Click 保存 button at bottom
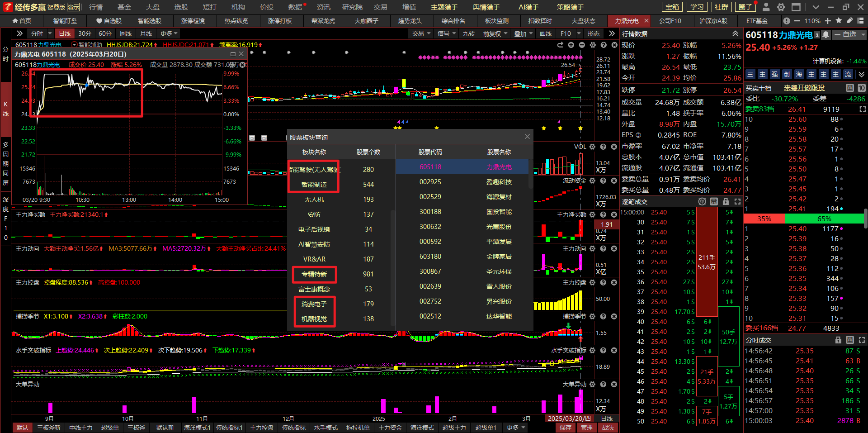 (x=566, y=428)
